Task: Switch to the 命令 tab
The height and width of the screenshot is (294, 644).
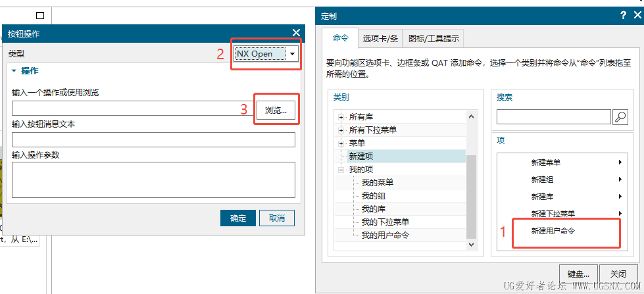Action: point(341,38)
